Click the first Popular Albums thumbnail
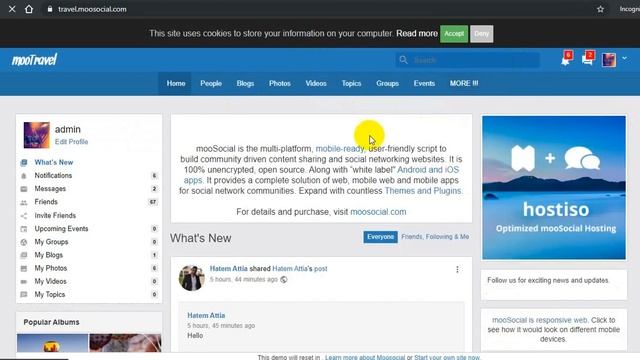 [52, 343]
